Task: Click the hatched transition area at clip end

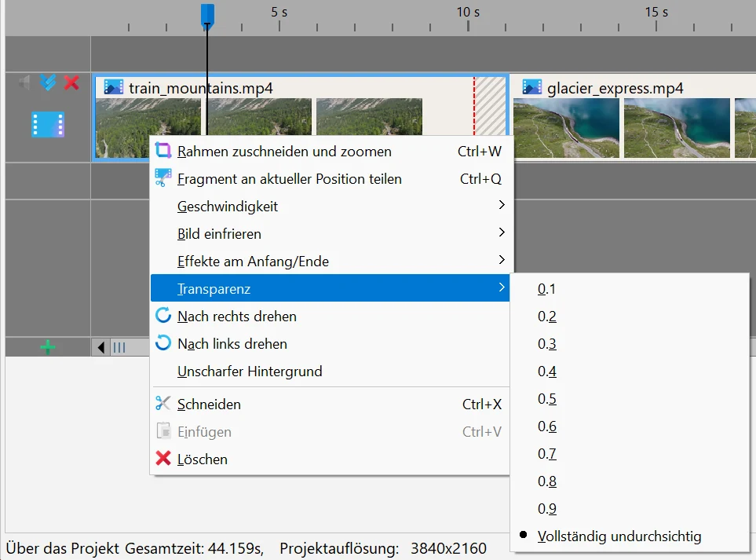Action: (x=490, y=106)
